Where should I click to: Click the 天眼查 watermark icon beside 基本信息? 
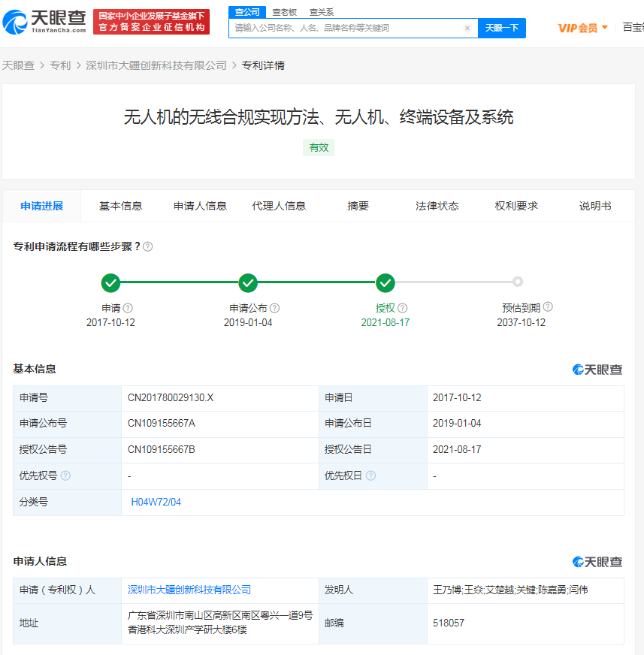(576, 369)
